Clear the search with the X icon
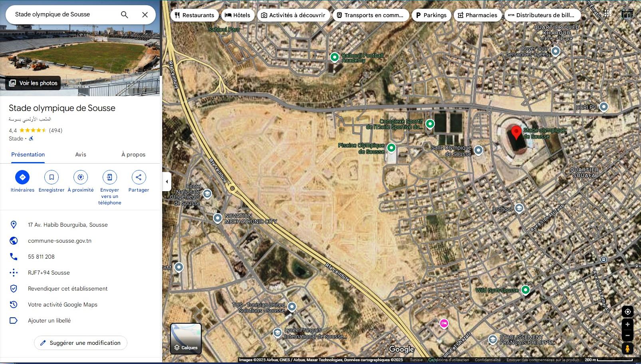 145,15
